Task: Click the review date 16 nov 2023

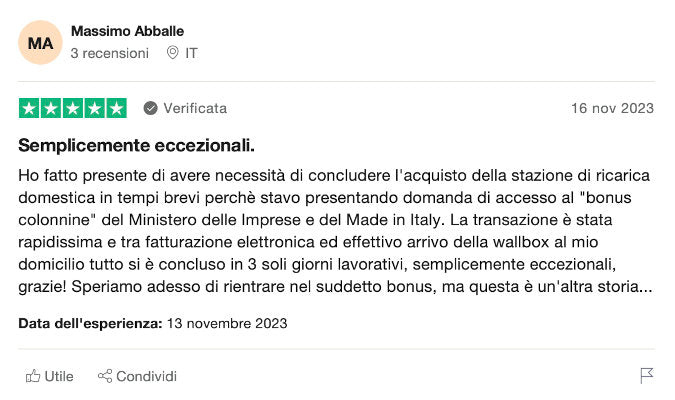Action: pos(612,108)
